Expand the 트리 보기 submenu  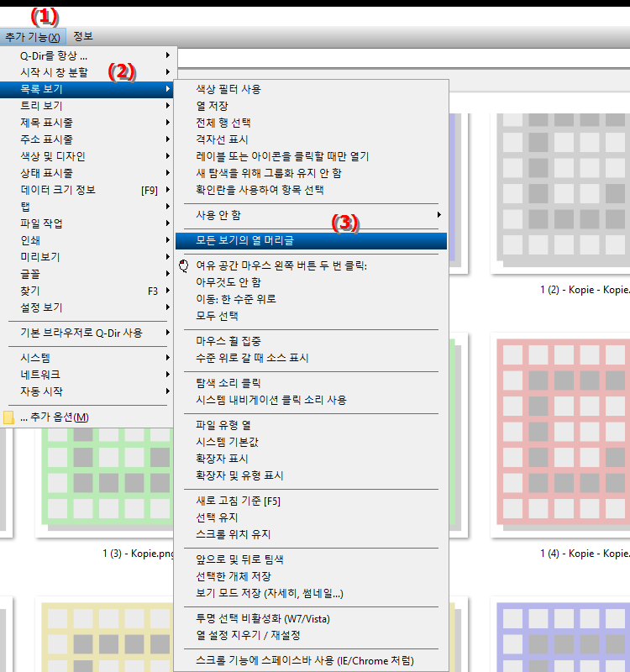(88, 106)
